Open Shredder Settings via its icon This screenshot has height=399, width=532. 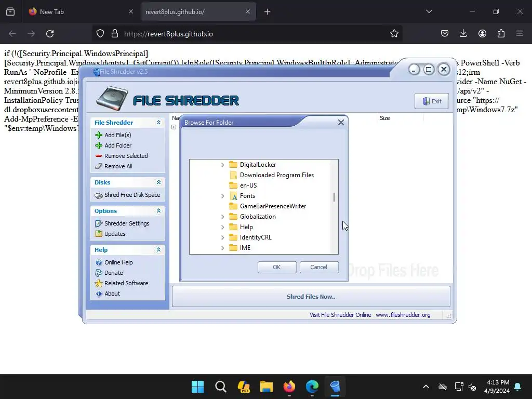[99, 223]
